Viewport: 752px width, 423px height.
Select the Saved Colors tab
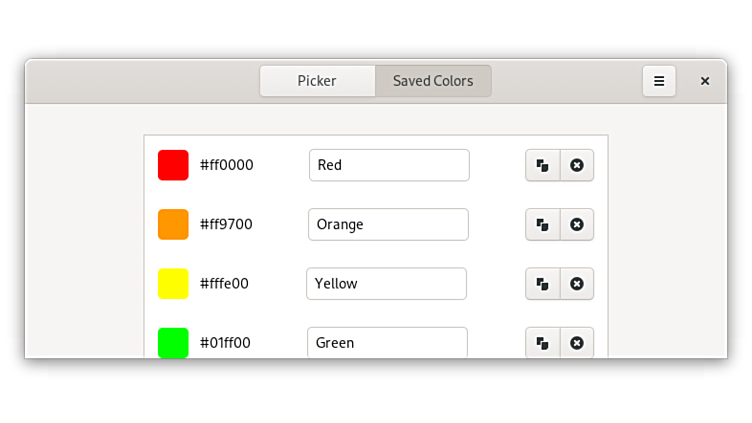[x=433, y=81]
